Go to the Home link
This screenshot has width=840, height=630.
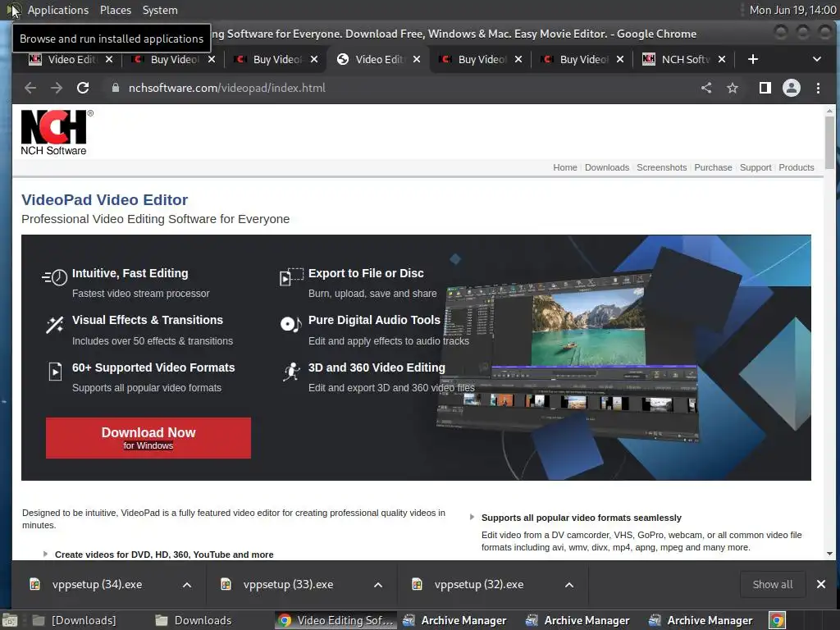565,167
